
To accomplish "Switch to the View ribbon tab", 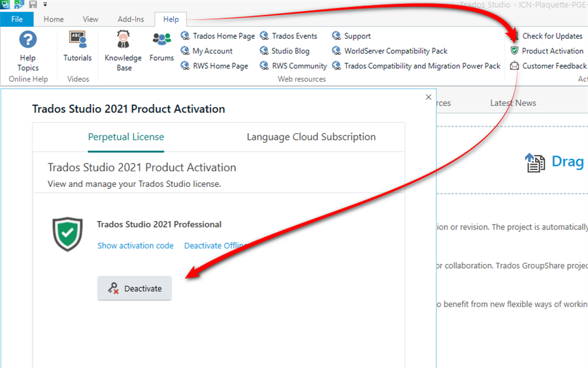I will [90, 19].
